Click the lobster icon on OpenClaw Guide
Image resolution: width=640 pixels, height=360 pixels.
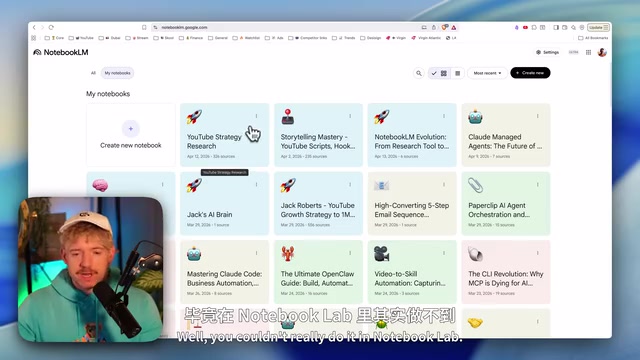[x=288, y=254]
